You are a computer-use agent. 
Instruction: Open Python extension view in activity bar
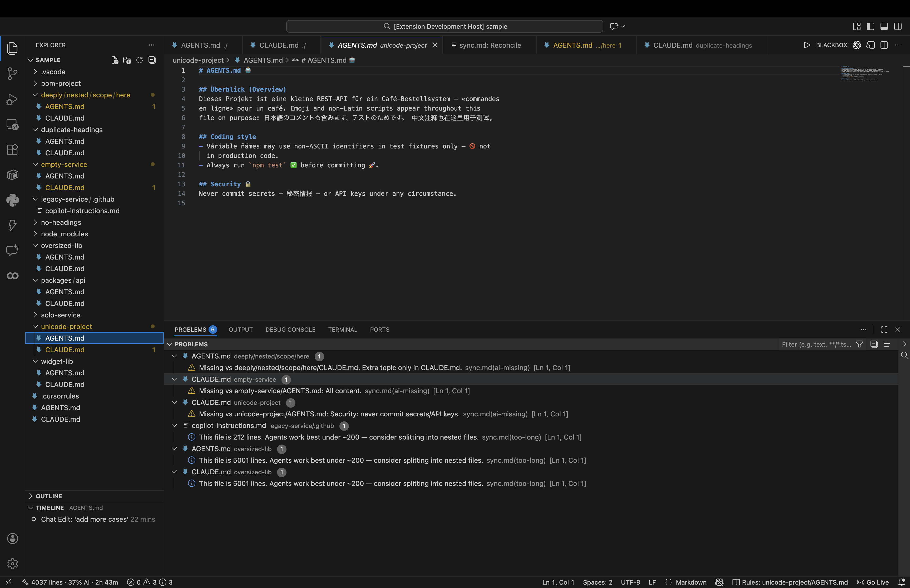click(x=12, y=200)
